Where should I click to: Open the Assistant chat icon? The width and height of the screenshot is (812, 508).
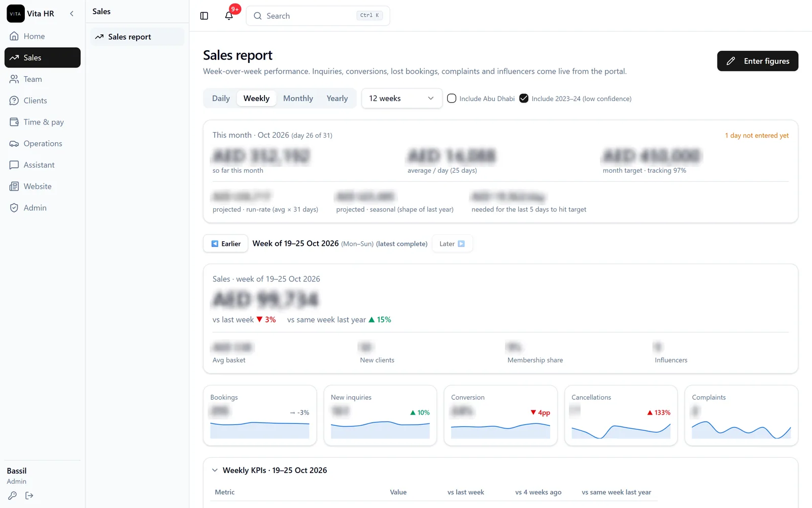click(14, 165)
